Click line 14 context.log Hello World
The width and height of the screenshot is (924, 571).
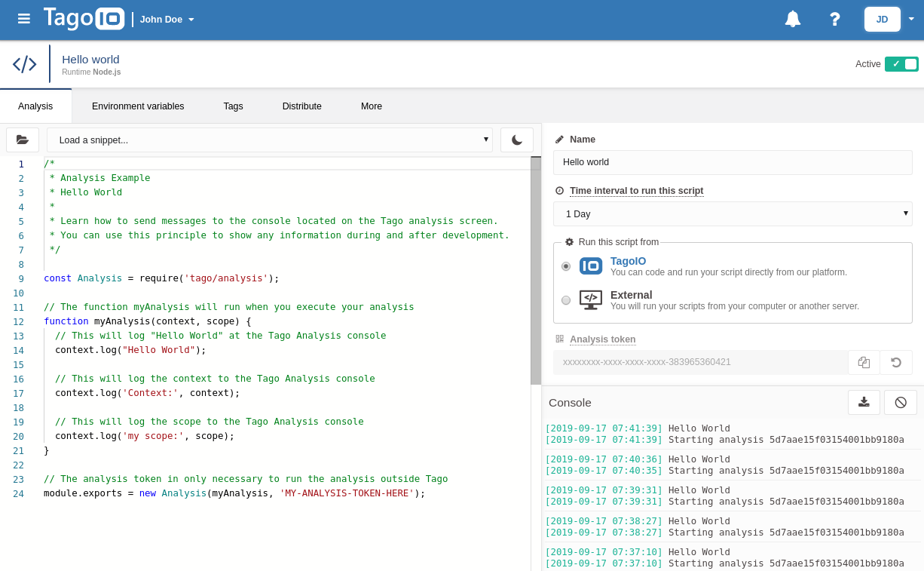[x=130, y=350]
